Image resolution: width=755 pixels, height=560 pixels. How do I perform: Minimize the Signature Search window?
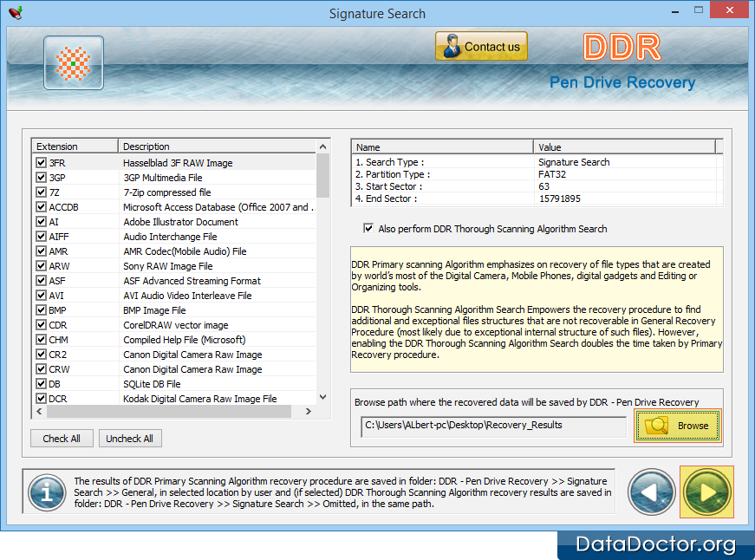coord(675,10)
